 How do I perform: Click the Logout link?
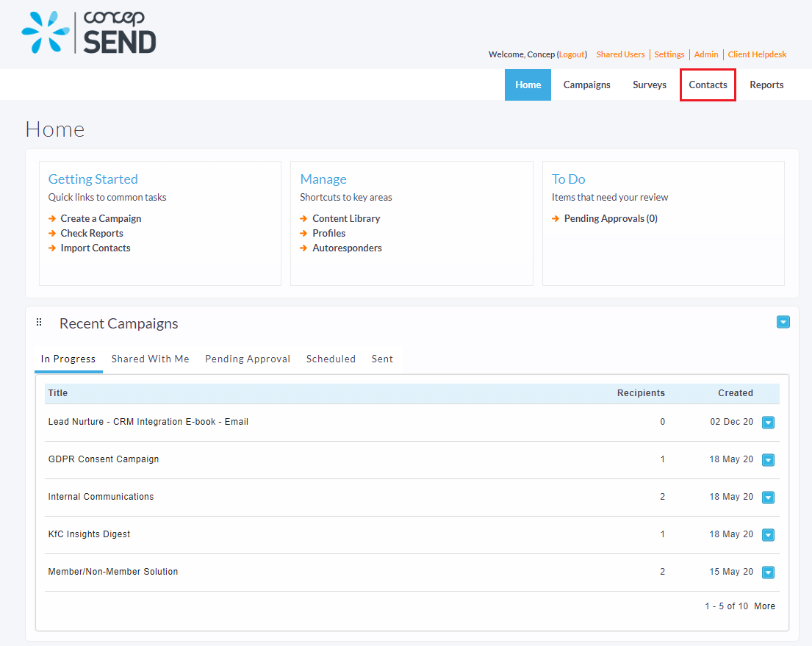point(572,54)
